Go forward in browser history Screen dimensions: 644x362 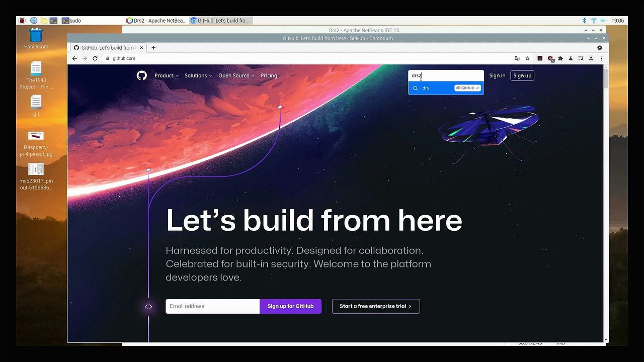pos(85,58)
